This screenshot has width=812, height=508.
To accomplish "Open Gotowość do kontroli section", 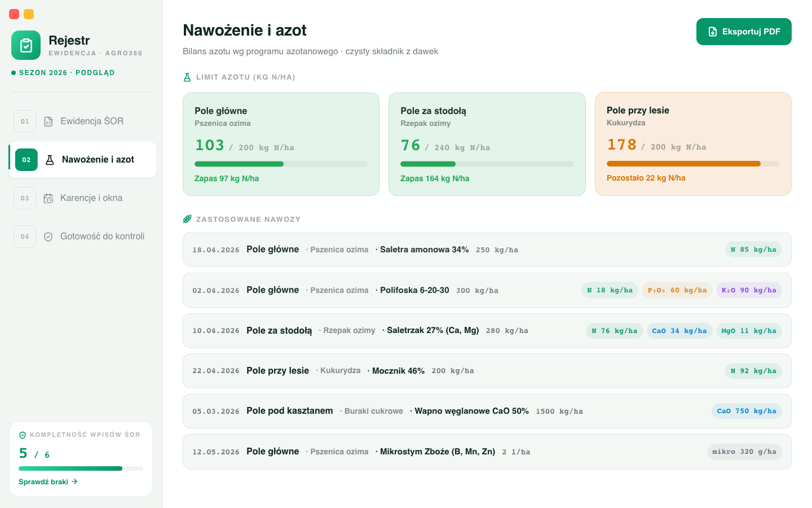I will 82,237.
